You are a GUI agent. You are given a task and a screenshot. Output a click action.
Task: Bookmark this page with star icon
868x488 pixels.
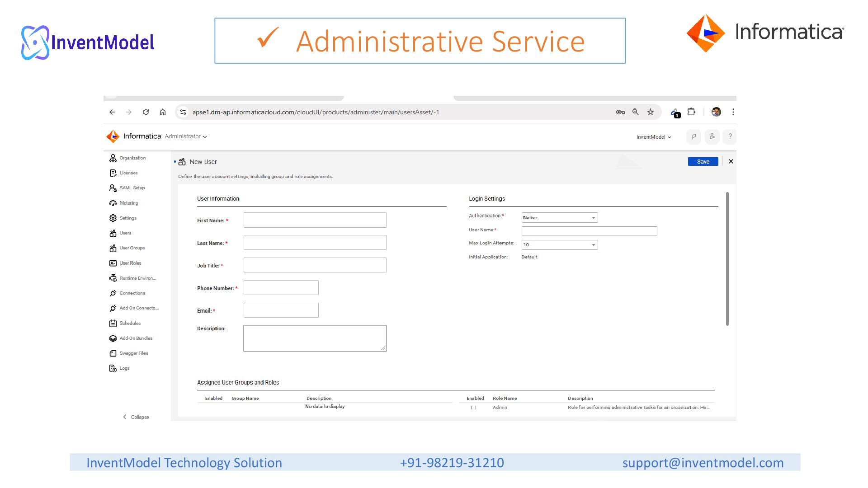(x=651, y=112)
